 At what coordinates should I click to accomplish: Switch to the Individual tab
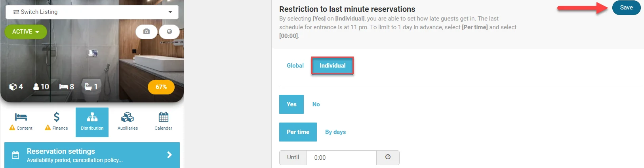coord(332,66)
